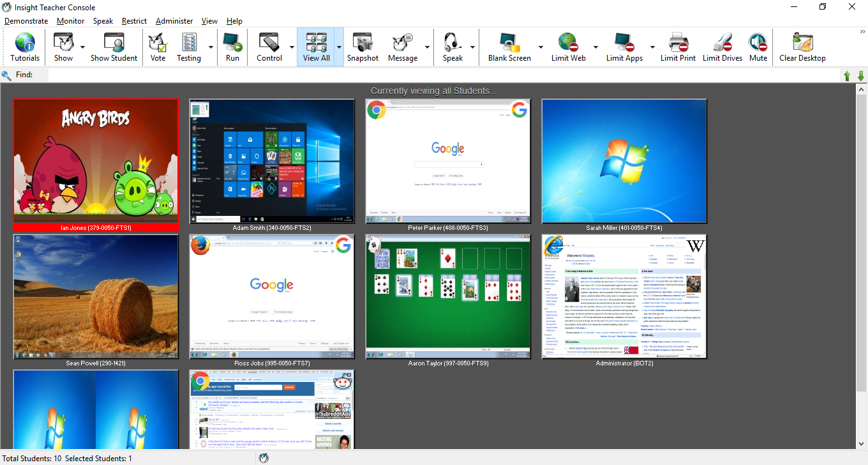Open the Testing tool

189,47
